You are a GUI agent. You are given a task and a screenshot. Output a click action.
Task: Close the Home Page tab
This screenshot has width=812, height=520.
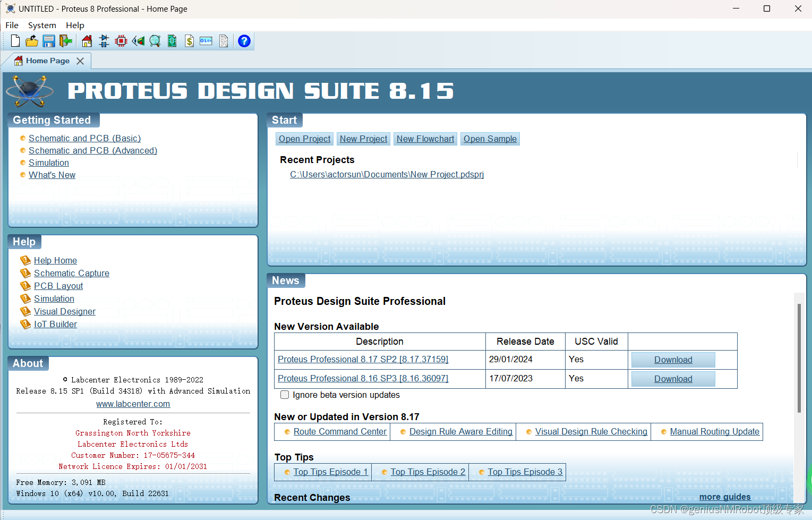(80, 61)
